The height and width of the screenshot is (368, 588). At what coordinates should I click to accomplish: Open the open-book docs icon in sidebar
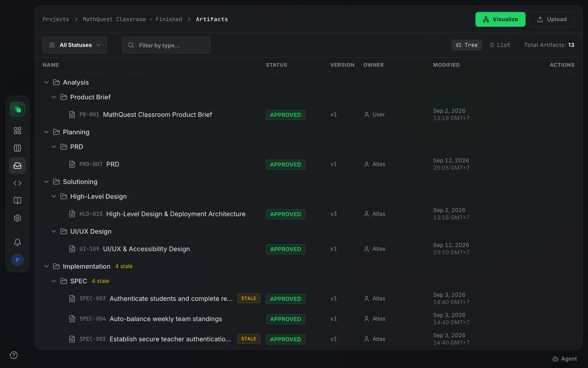(x=17, y=201)
